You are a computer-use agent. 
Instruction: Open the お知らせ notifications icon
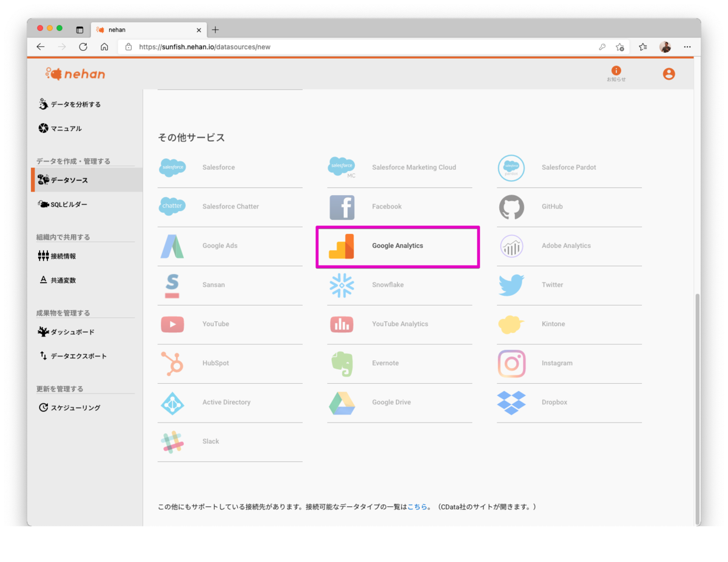(616, 74)
